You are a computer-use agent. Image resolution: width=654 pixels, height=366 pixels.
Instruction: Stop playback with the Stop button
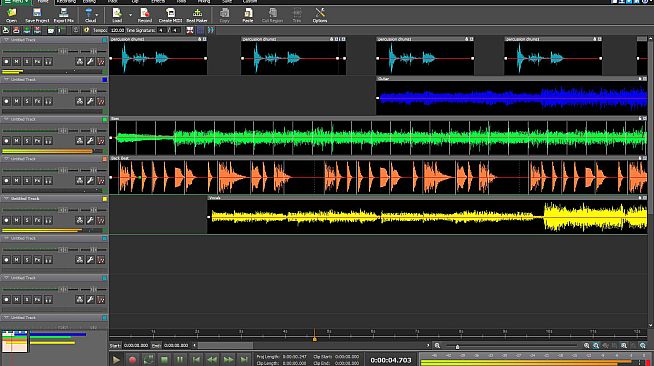pos(164,359)
